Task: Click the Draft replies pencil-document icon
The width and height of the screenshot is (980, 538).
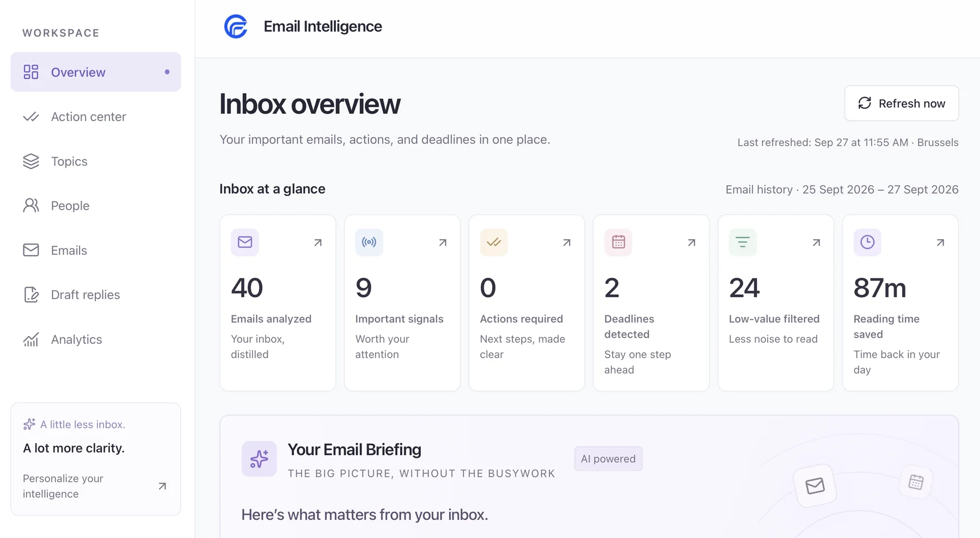Action: (x=31, y=295)
